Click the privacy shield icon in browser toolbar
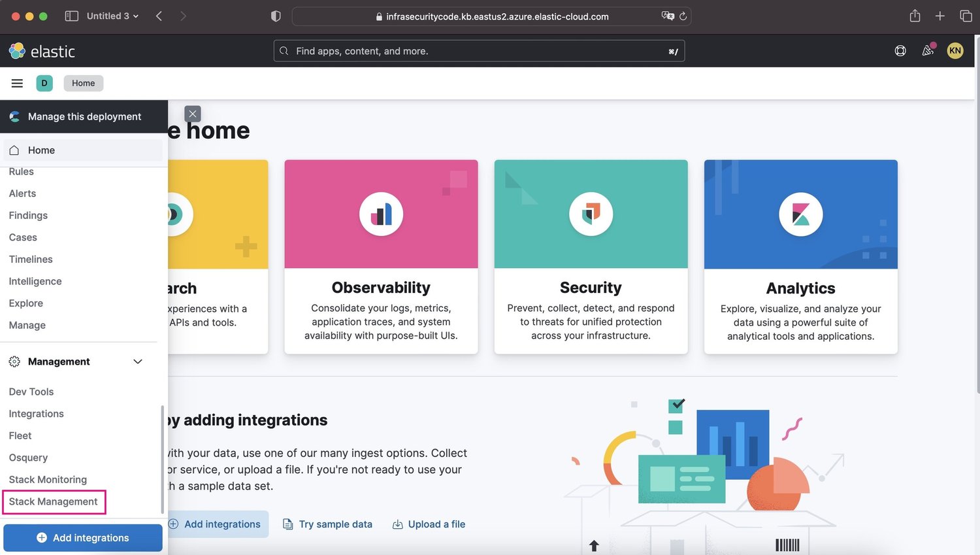The width and height of the screenshot is (980, 555). click(x=276, y=16)
